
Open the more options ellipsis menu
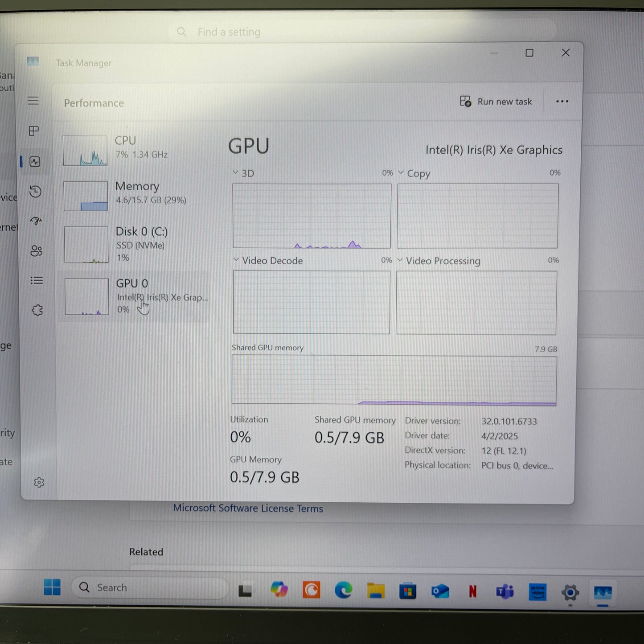click(562, 102)
